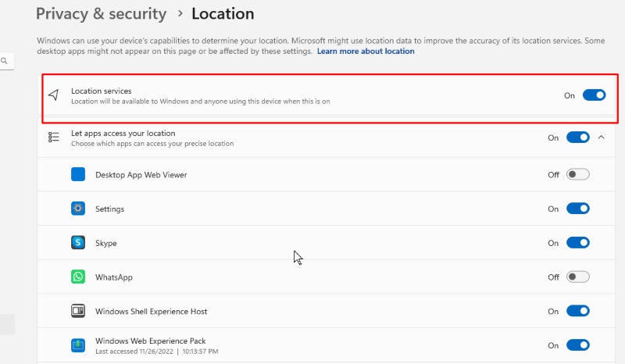This screenshot has height=364, width=625.
Task: Click the Windows Shell Experience Host icon
Action: 78,311
